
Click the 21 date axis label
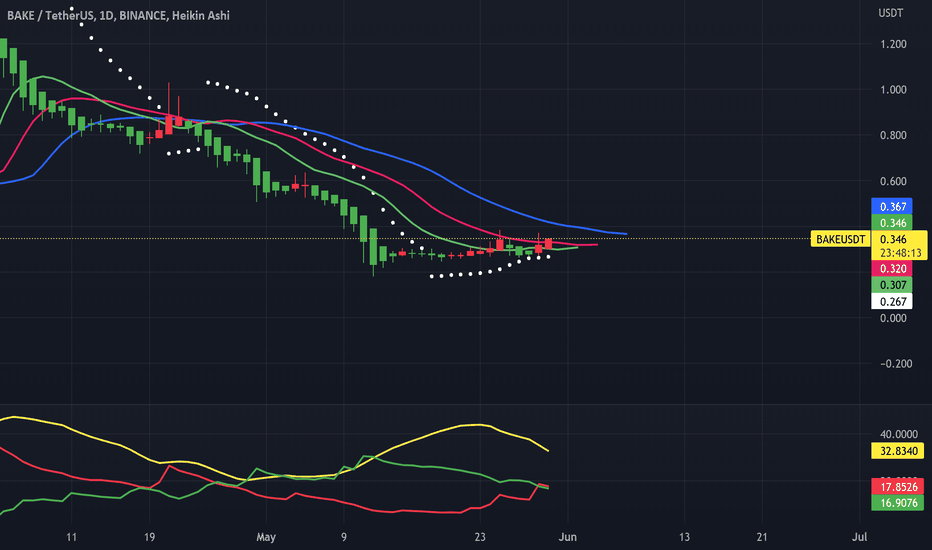762,537
